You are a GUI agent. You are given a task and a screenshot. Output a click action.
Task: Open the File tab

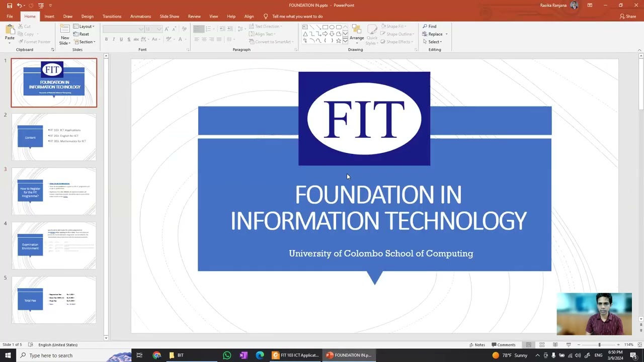point(10,16)
